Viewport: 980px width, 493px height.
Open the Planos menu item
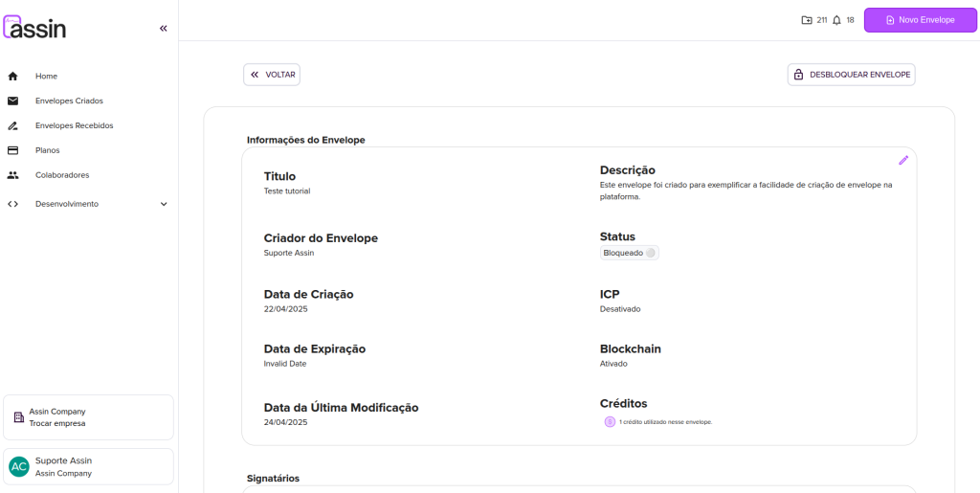(48, 150)
